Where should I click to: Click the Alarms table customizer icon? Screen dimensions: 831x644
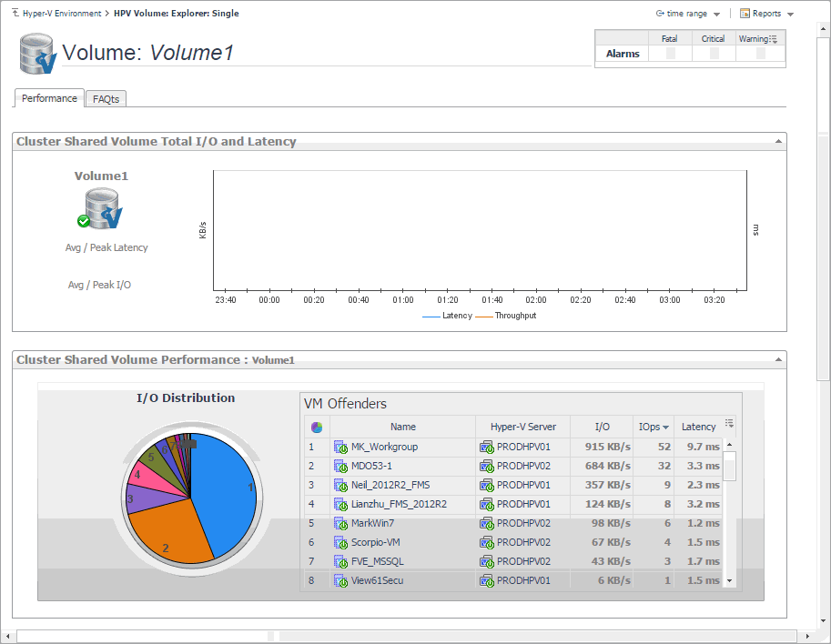[x=773, y=38]
